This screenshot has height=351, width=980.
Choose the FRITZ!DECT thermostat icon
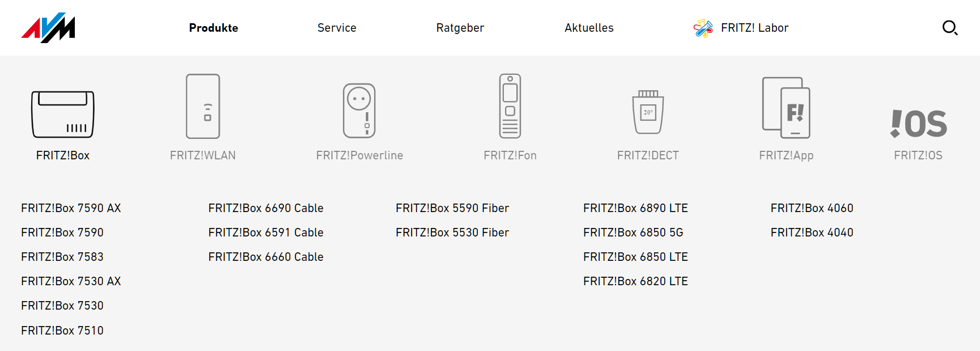pos(648,112)
